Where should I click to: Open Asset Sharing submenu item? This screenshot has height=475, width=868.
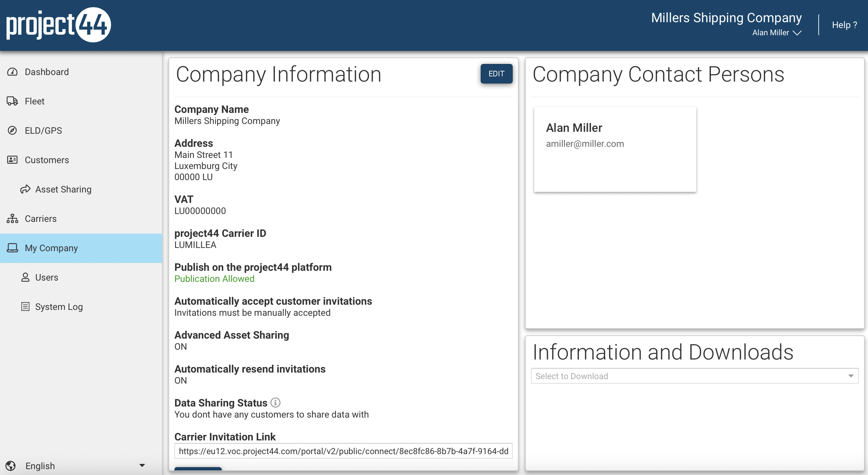tap(81, 189)
